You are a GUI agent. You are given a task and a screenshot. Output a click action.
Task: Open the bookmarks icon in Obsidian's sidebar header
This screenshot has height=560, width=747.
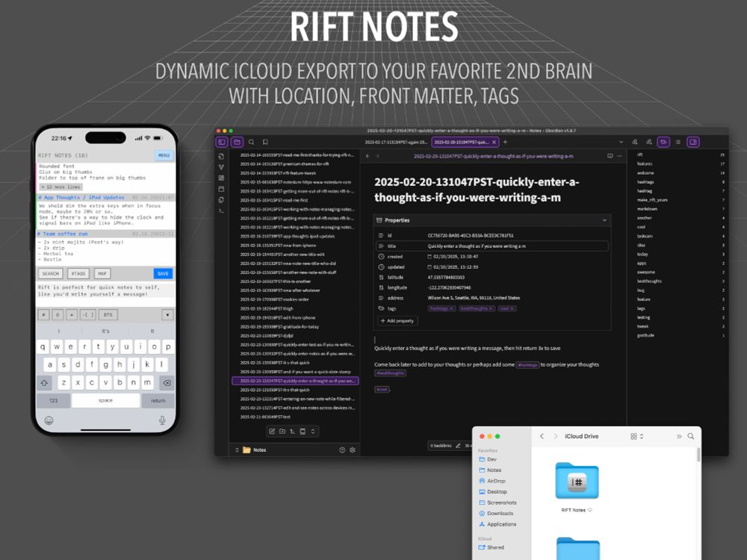pos(265,142)
